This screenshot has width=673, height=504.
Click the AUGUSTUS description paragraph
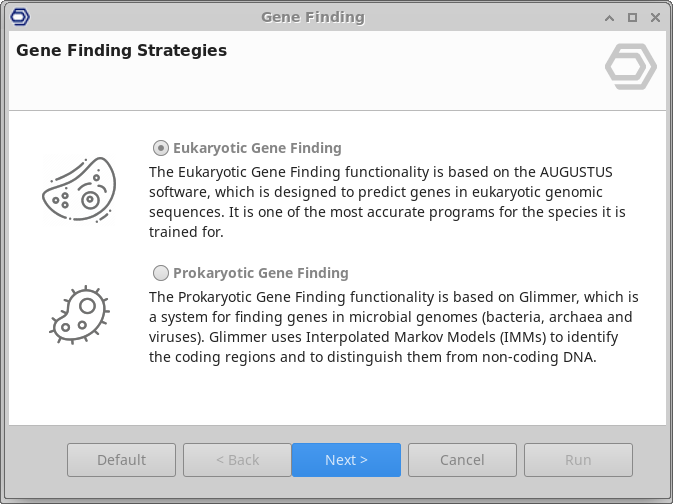click(x=387, y=201)
